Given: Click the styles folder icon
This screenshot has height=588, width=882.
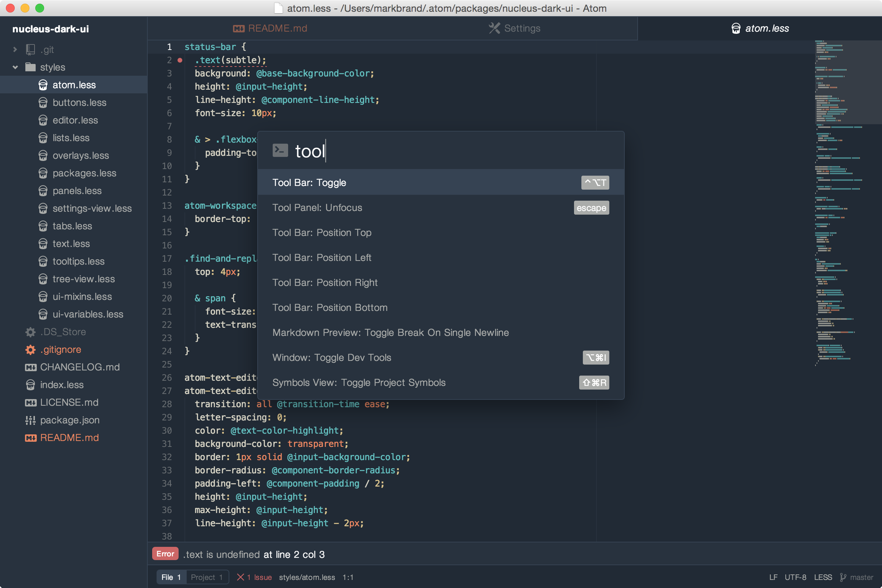Looking at the screenshot, I should [x=31, y=67].
